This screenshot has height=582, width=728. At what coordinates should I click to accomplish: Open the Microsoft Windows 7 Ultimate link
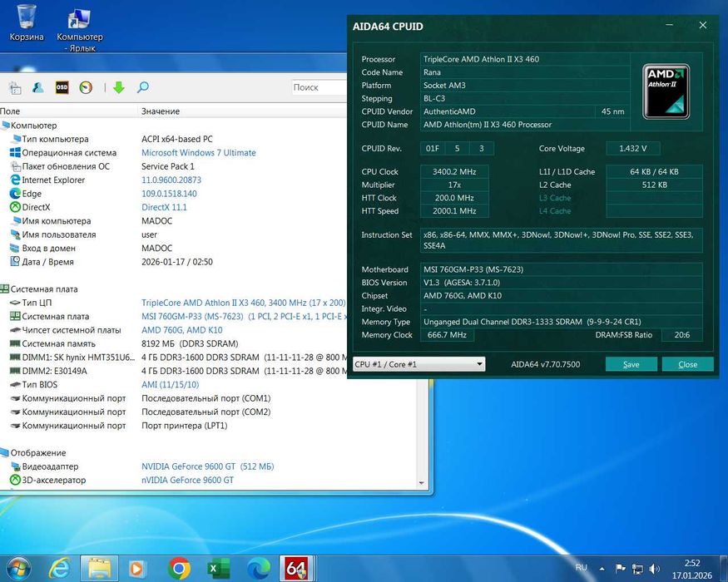click(x=199, y=153)
